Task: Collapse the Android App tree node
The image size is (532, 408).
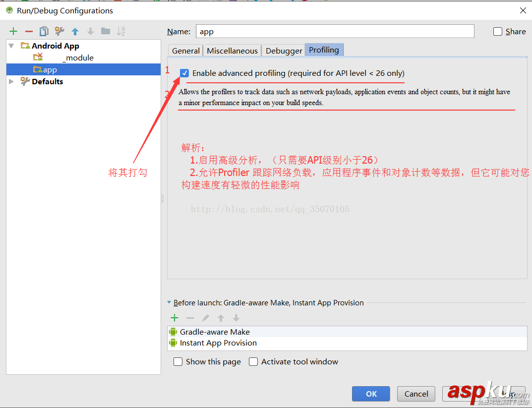Action: tap(11, 45)
